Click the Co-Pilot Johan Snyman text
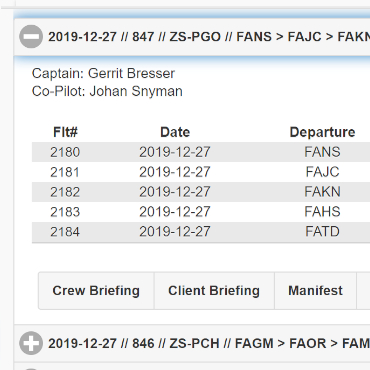370x370 pixels. pyautogui.click(x=107, y=91)
